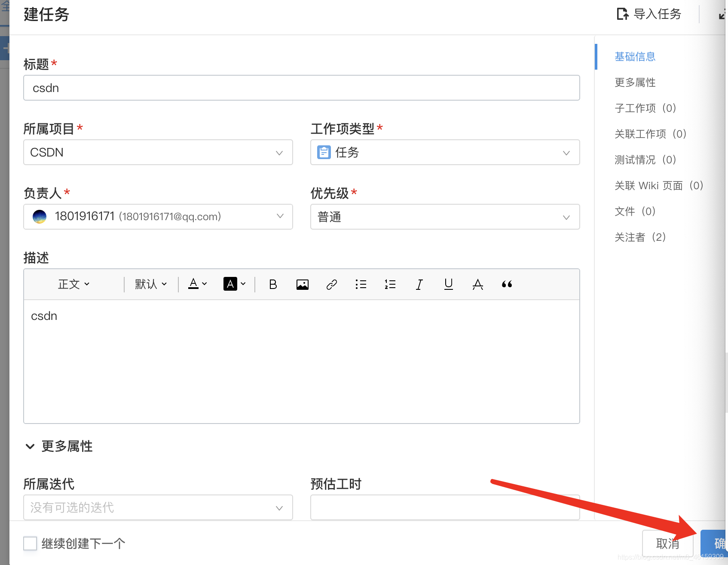Click the 预估工时 input field
Image resolution: width=728 pixels, height=565 pixels.
(445, 507)
